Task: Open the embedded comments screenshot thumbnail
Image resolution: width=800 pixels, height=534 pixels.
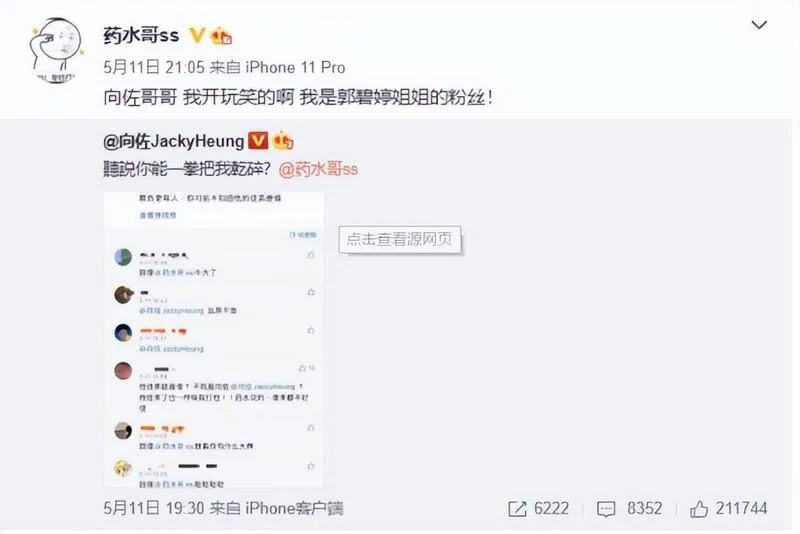Action: [x=214, y=339]
